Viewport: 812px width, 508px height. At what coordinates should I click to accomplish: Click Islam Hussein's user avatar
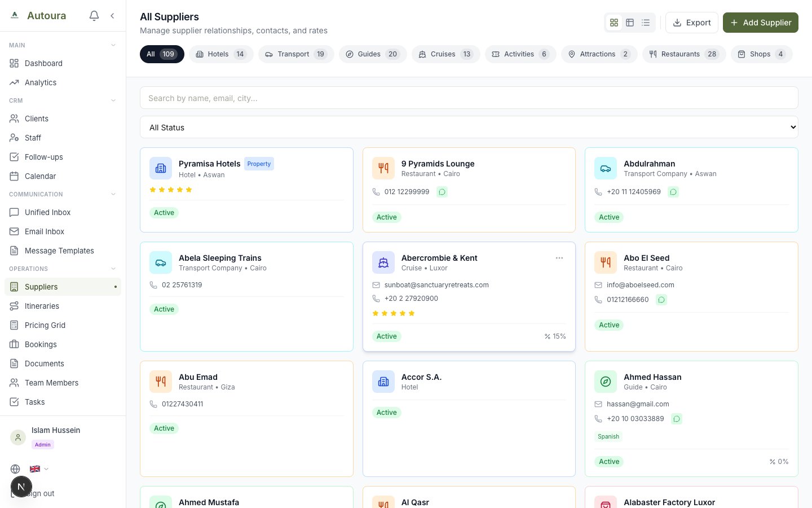click(18, 437)
